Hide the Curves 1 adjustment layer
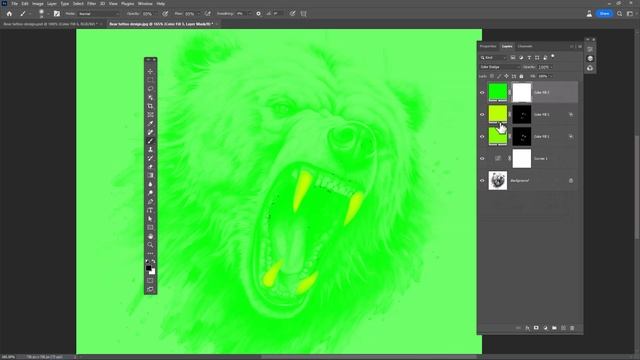The image size is (640, 360). 482,158
